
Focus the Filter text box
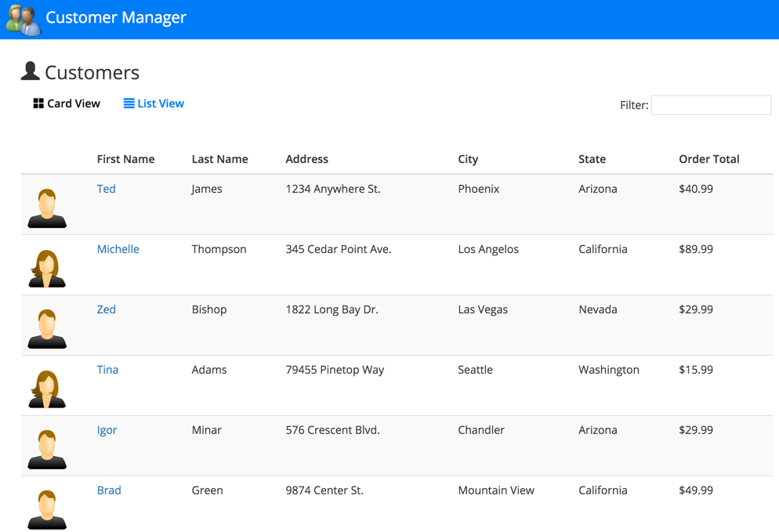pos(711,105)
